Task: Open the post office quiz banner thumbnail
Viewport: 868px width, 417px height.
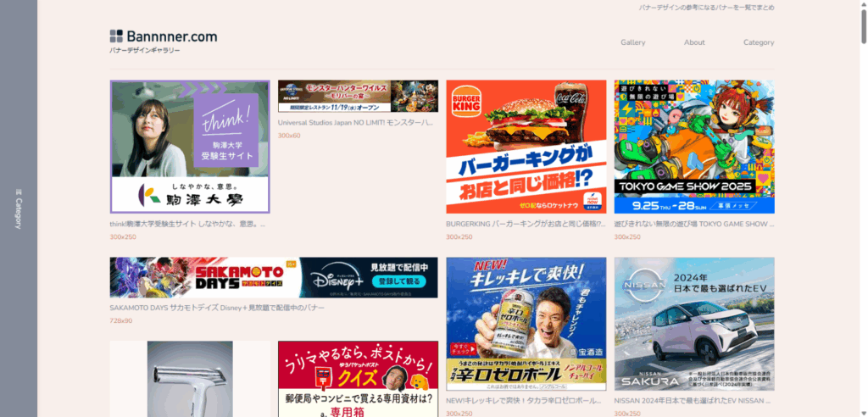Action: 358,378
